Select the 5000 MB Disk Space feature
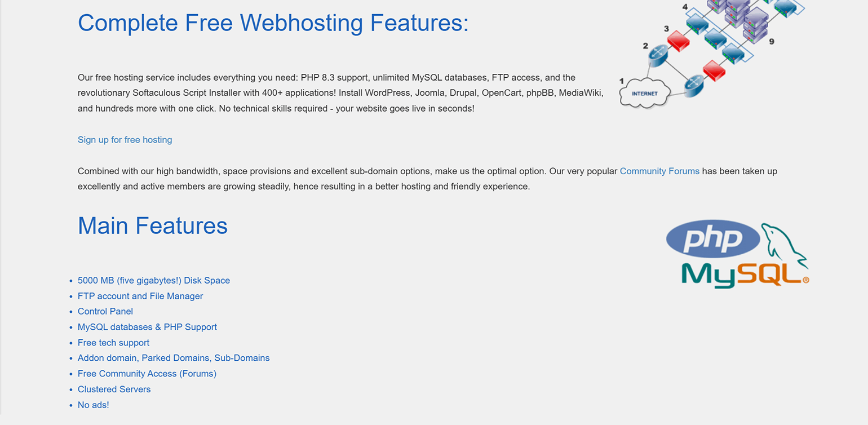 [154, 280]
